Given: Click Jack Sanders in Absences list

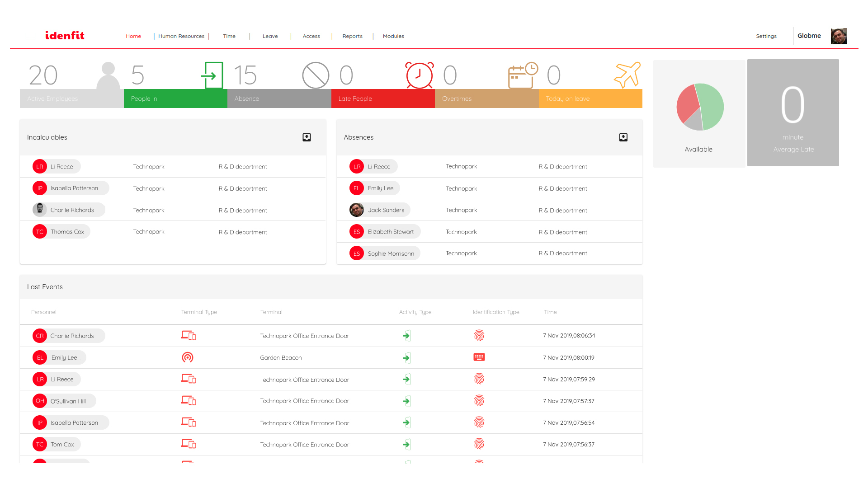Looking at the screenshot, I should [x=386, y=210].
